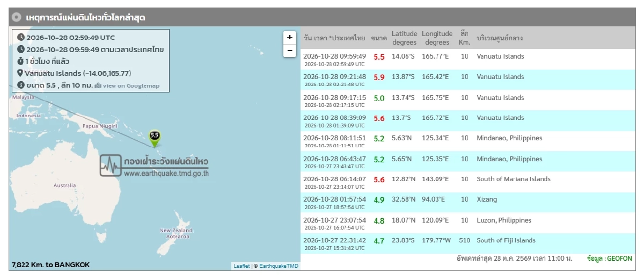Click South of Fiji Islands location
Viewport: 644px width, 279px height.
506,240
